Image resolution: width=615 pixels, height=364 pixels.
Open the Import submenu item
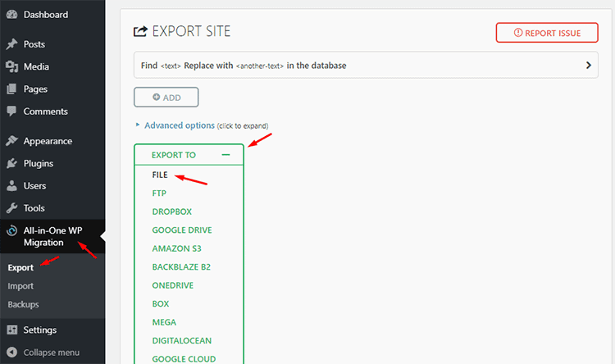pos(20,286)
